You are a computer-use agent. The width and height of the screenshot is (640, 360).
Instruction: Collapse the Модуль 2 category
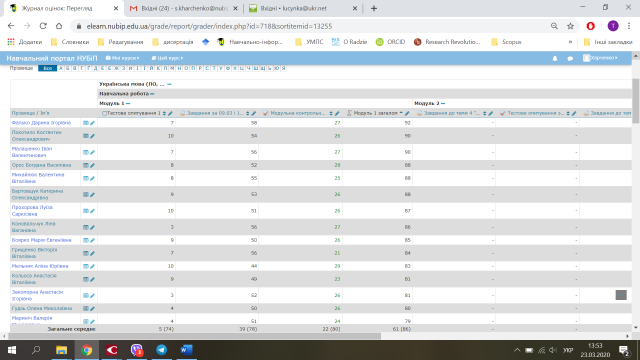(443, 104)
